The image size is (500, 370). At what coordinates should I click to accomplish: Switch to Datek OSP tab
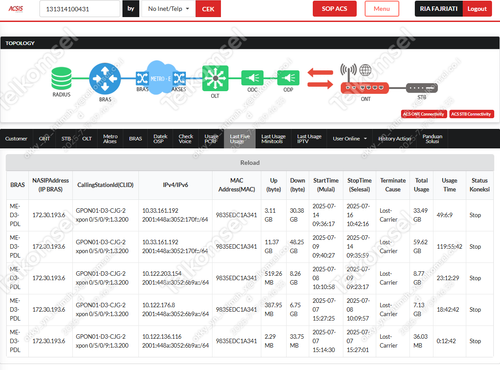(x=160, y=138)
